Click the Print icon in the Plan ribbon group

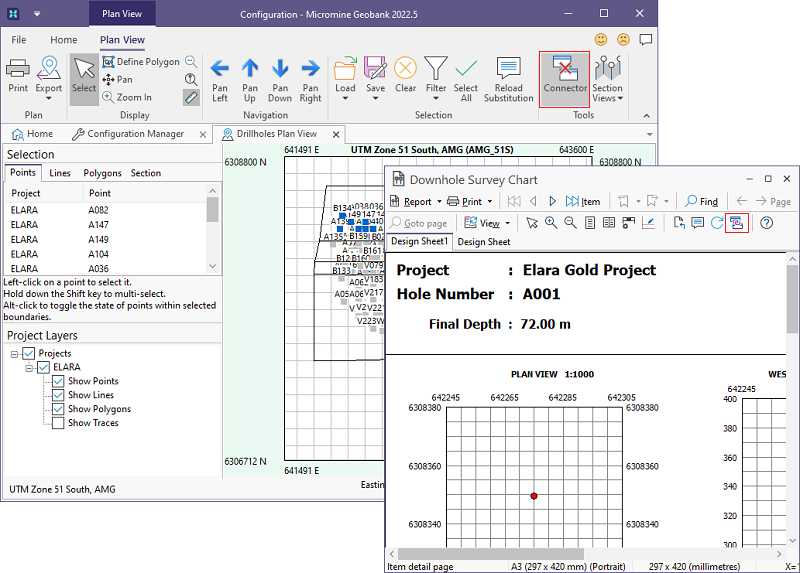coord(18,76)
